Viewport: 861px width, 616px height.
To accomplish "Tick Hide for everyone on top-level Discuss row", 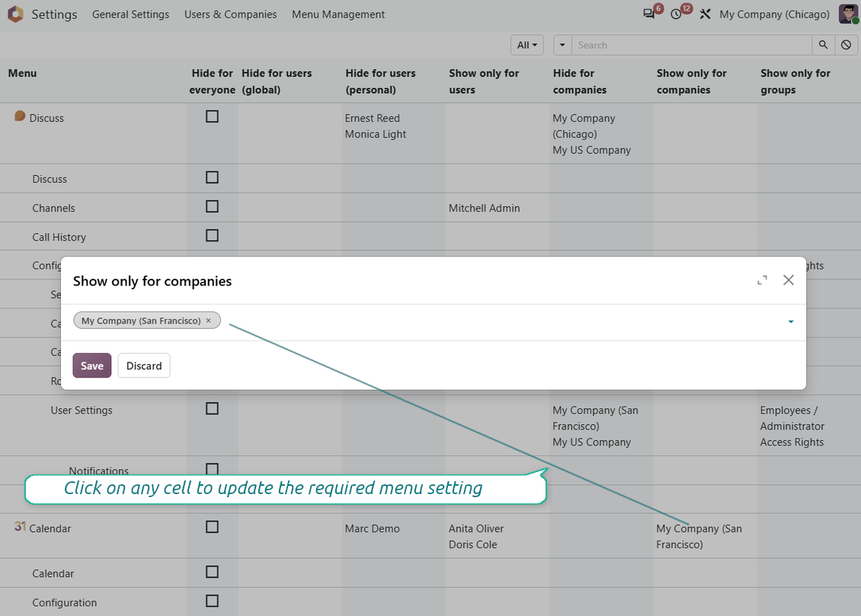I will [212, 116].
